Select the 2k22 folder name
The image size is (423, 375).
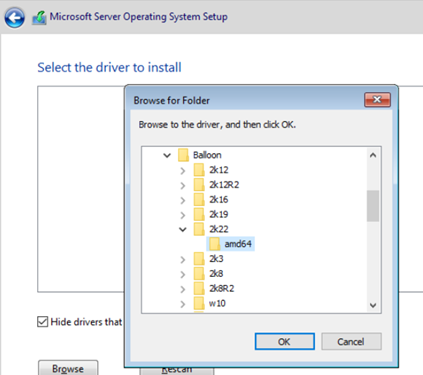click(219, 229)
